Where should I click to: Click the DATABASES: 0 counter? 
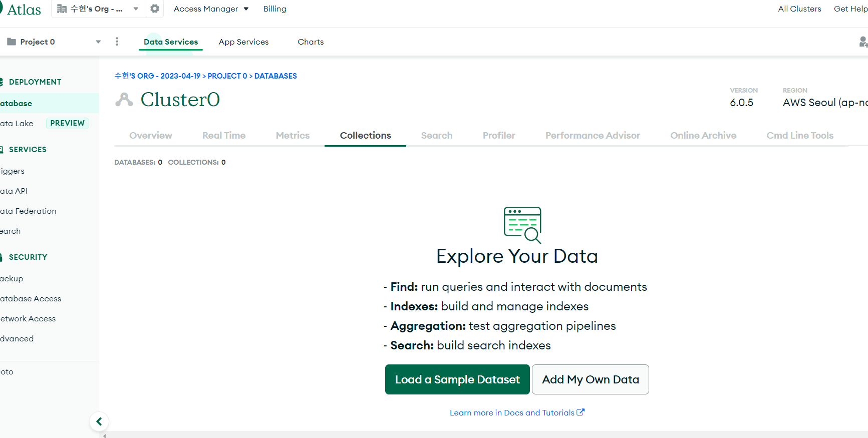tap(138, 162)
